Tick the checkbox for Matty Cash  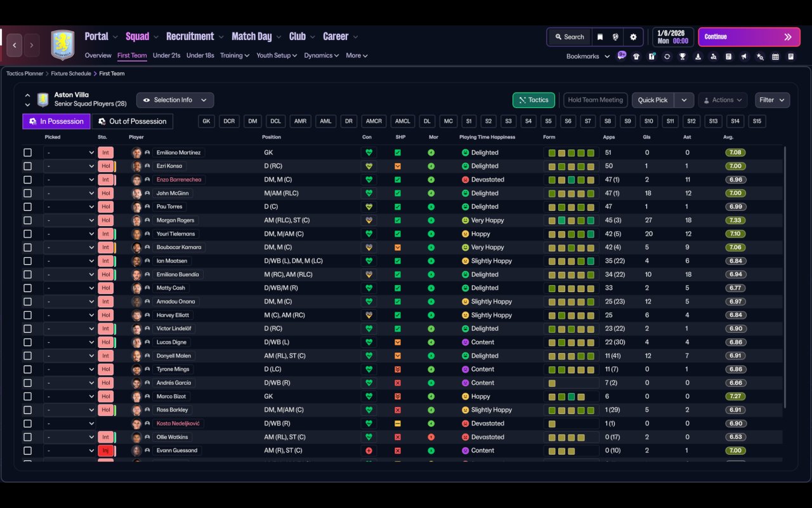click(27, 288)
